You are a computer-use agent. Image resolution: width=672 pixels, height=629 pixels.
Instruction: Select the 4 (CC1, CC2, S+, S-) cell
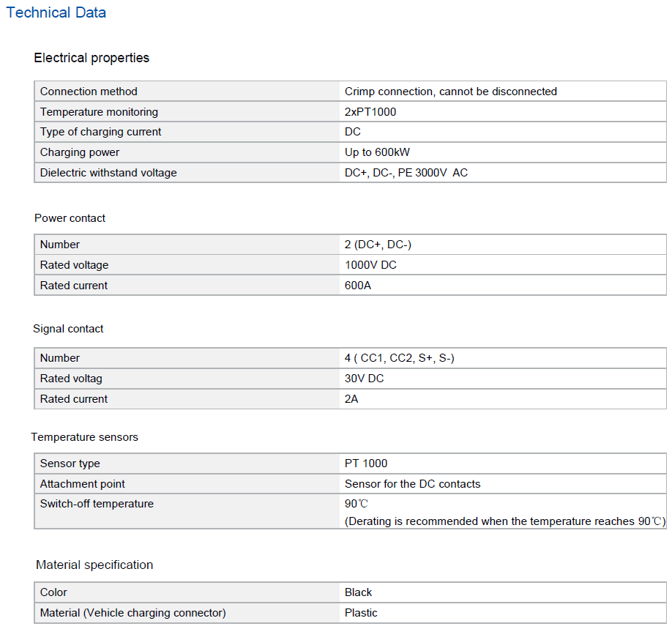[400, 358]
